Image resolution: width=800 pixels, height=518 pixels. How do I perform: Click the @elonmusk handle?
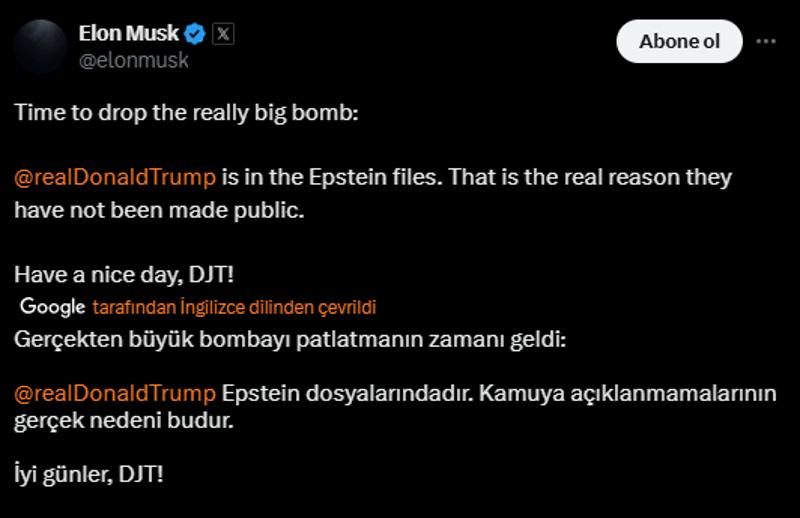(x=133, y=60)
